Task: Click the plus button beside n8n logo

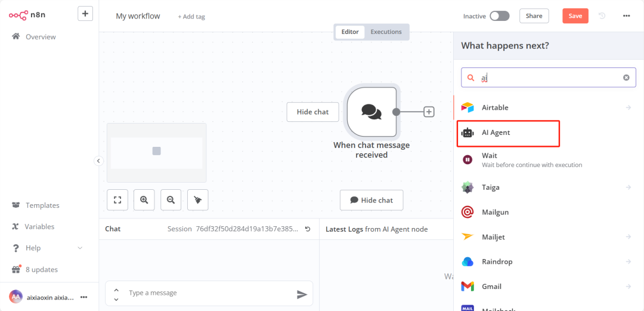Action: point(85,14)
